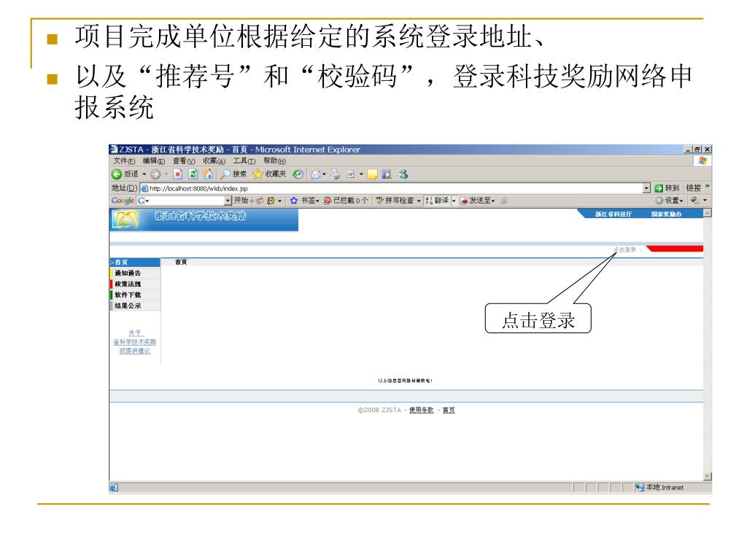Open the 编辑(E) Edit menu

pos(154,161)
